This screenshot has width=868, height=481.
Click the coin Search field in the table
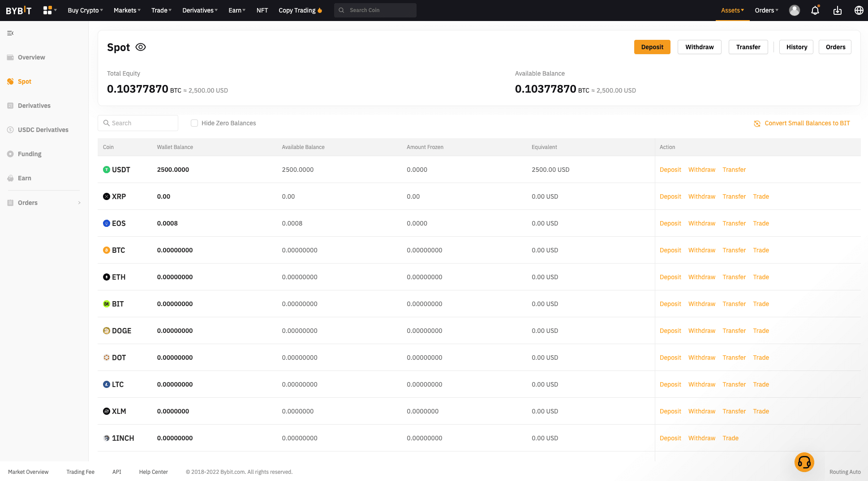coord(138,123)
